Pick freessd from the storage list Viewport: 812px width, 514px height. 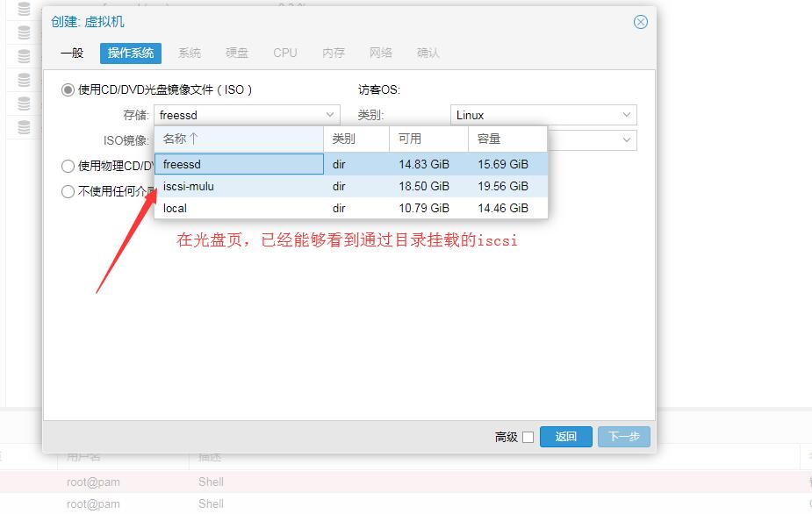(x=239, y=164)
